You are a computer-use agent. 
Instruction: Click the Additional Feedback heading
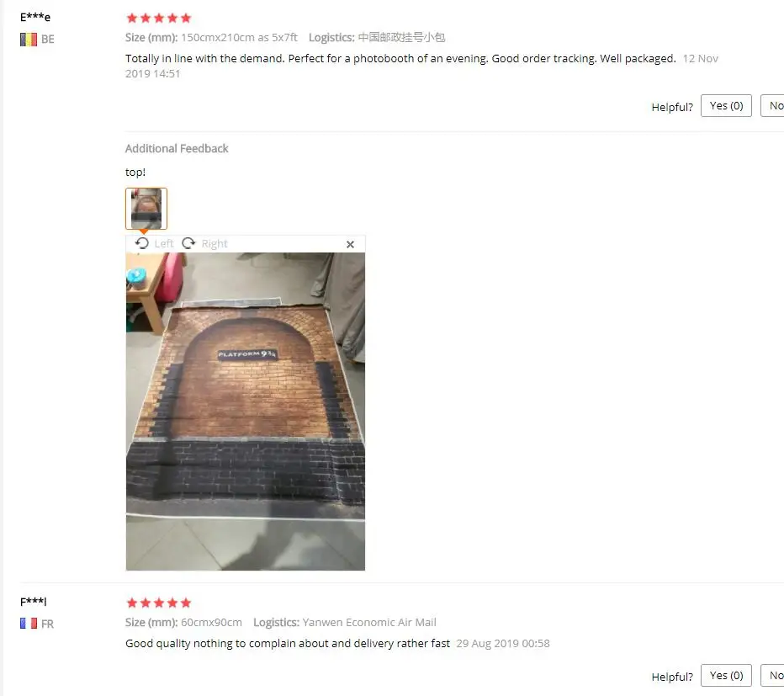[177, 149]
